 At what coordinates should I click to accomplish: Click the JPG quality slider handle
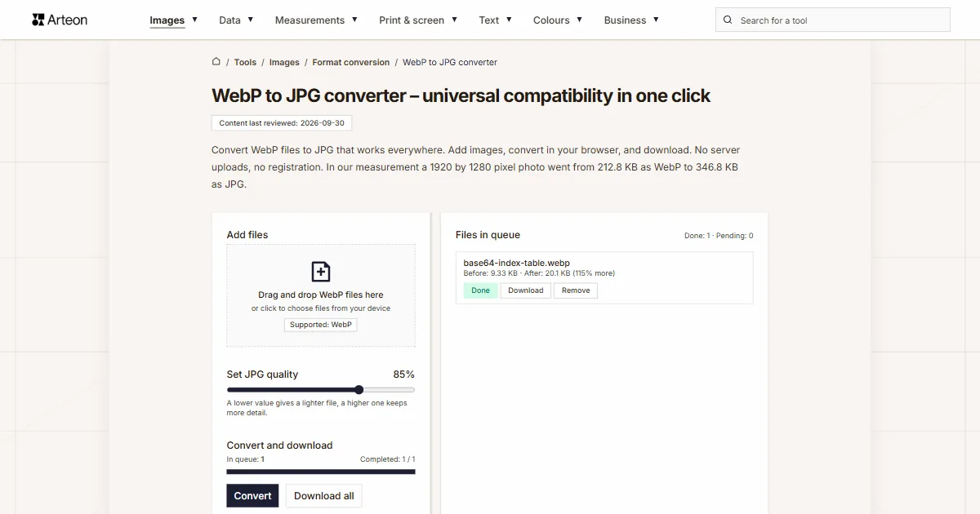click(x=359, y=390)
